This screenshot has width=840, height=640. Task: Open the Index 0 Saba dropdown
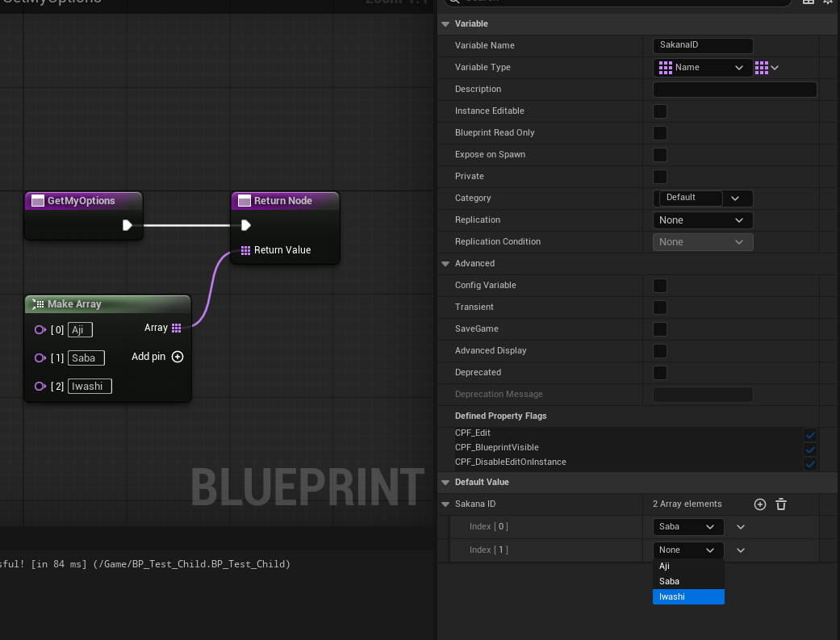tap(687, 527)
